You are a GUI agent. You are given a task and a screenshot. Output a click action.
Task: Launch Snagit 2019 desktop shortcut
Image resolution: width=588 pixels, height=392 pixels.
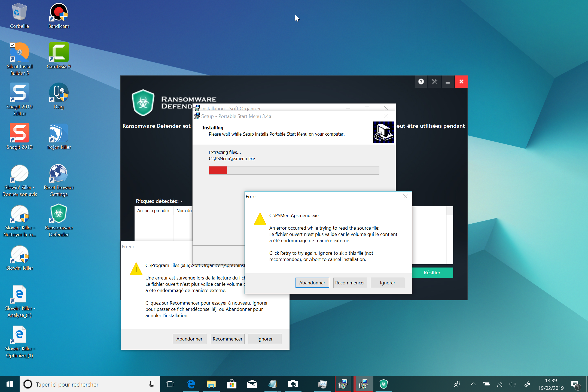(19, 136)
